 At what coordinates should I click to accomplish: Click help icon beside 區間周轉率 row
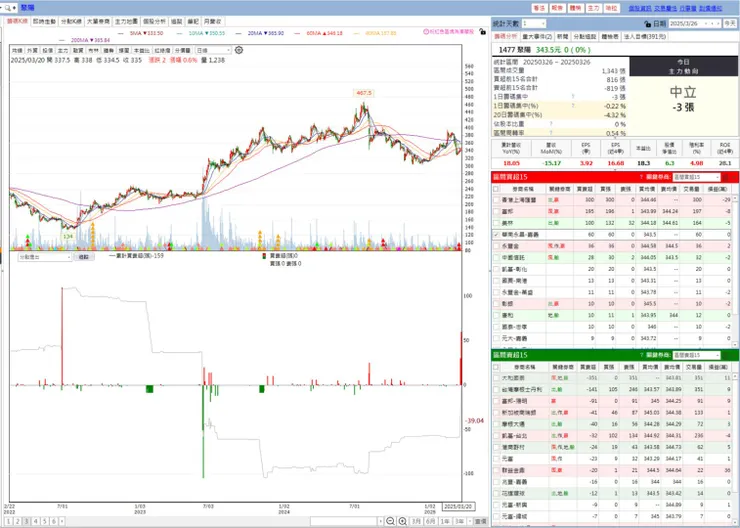click(551, 133)
